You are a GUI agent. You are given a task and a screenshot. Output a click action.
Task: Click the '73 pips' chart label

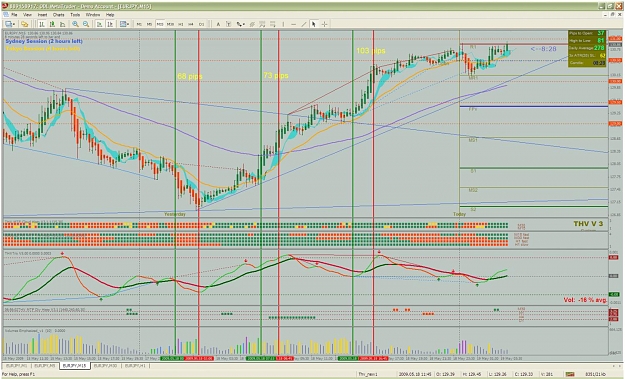pos(275,75)
